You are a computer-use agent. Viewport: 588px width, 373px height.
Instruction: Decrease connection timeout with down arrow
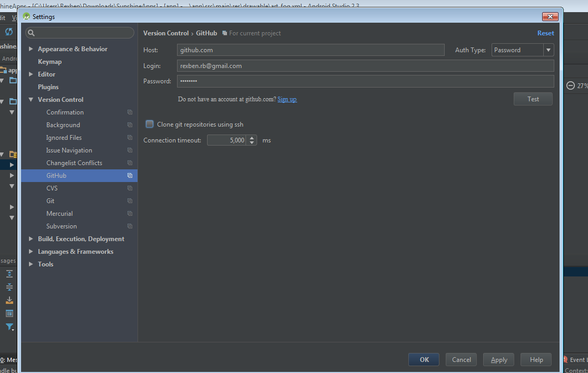point(252,143)
